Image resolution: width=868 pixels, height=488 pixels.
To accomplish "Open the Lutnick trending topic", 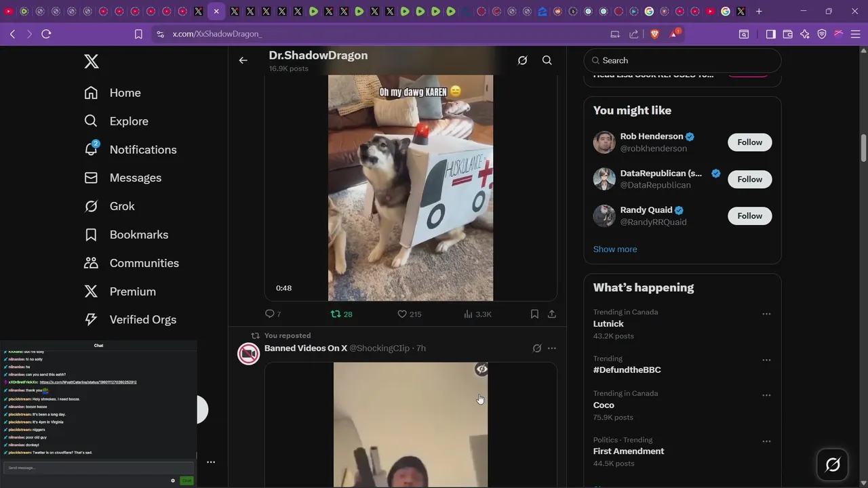I will click(x=608, y=324).
